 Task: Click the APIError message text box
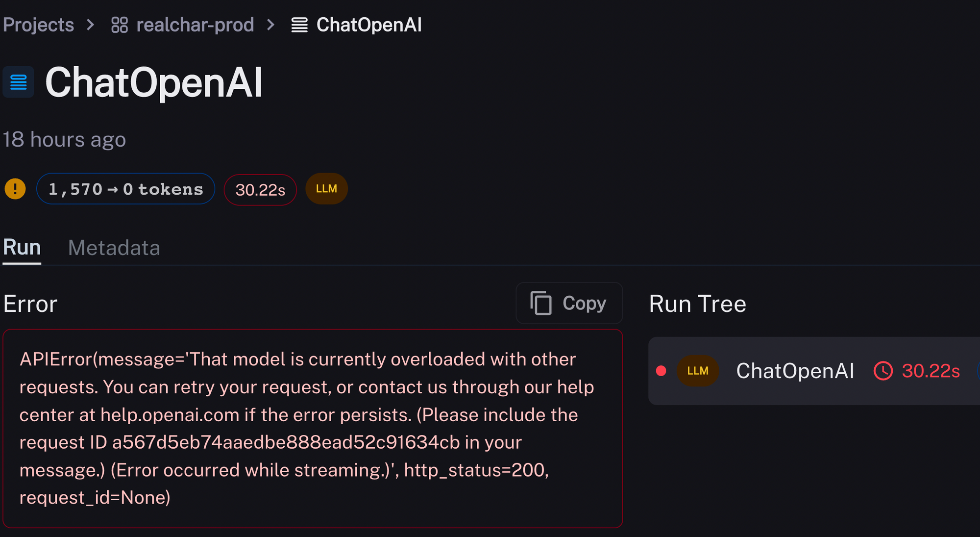pyautogui.click(x=313, y=428)
